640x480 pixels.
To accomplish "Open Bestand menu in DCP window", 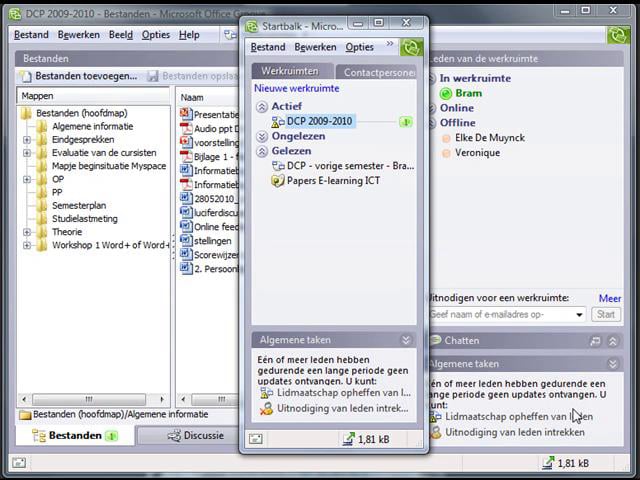I will [x=31, y=35].
